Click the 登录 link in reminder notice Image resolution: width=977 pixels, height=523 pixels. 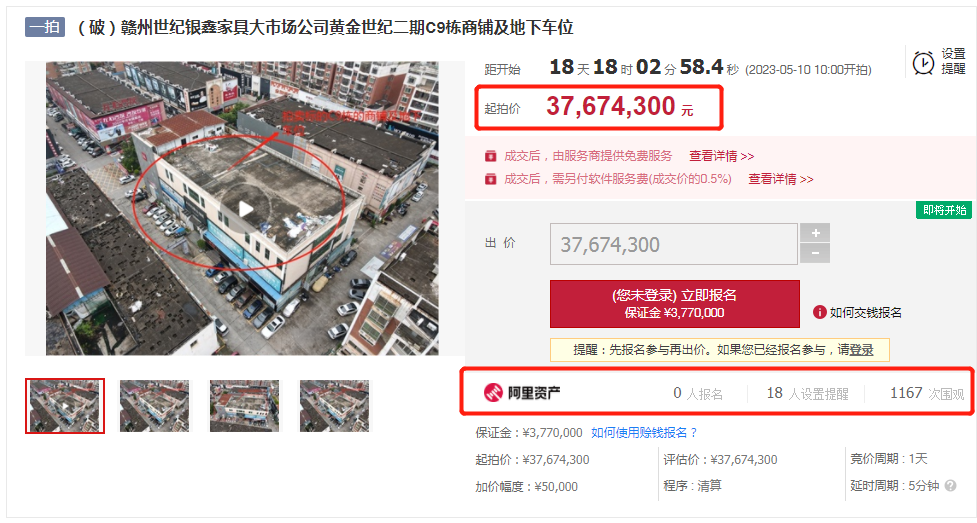(862, 350)
